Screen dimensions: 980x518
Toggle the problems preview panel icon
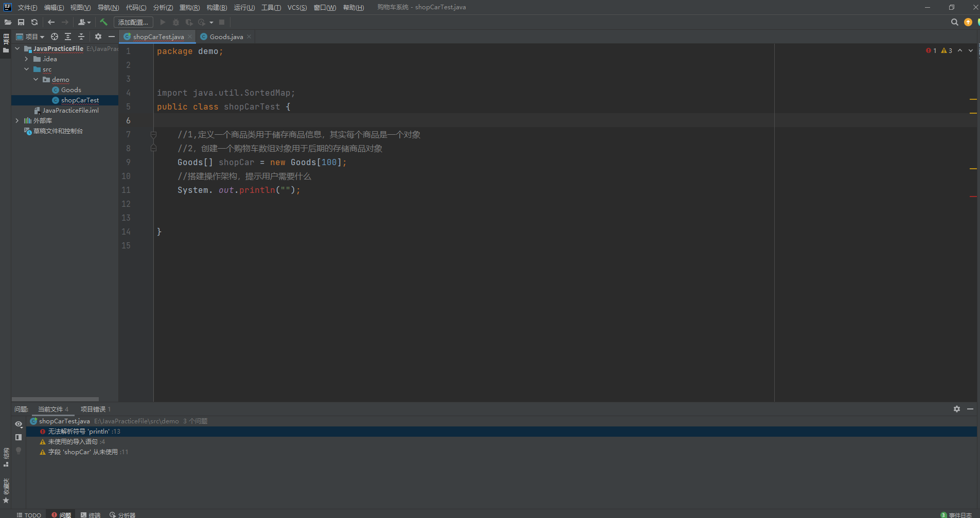(19, 437)
